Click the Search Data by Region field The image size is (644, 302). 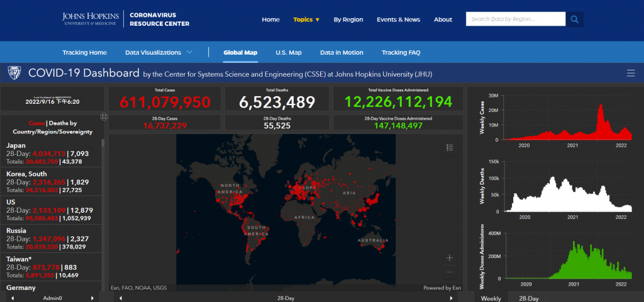click(x=516, y=19)
